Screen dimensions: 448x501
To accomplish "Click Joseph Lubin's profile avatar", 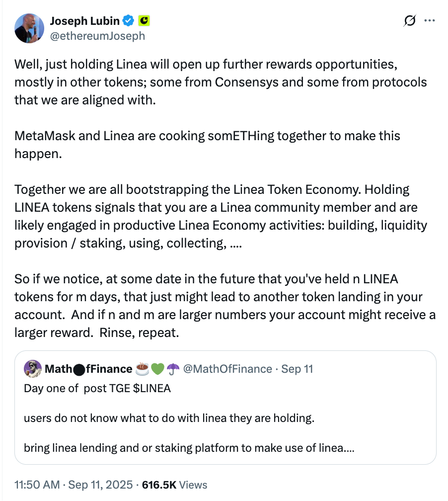I will click(29, 28).
